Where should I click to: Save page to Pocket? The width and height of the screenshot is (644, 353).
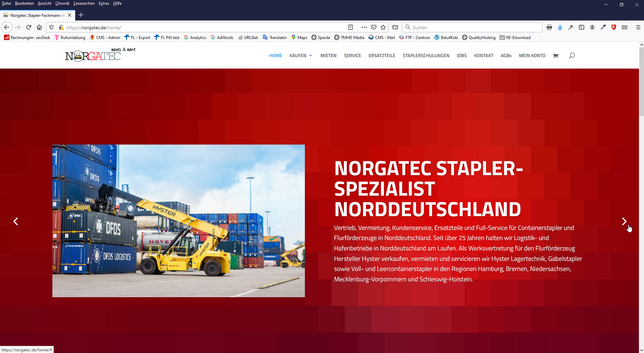(374, 27)
